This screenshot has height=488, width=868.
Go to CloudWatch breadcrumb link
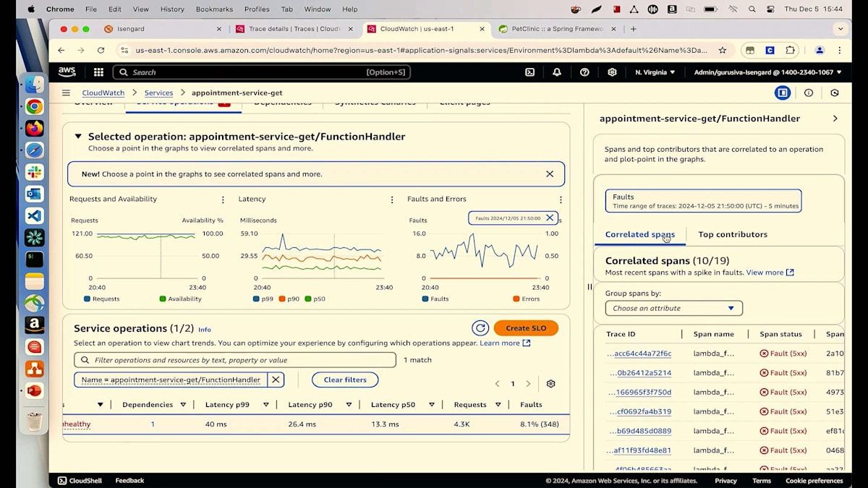tap(103, 93)
